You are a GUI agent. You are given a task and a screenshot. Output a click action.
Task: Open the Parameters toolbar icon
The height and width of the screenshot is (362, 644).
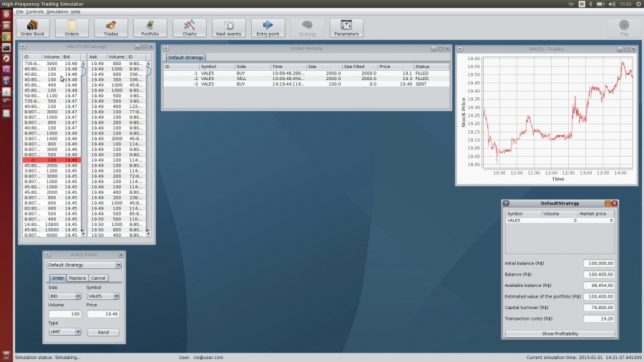[x=346, y=28]
